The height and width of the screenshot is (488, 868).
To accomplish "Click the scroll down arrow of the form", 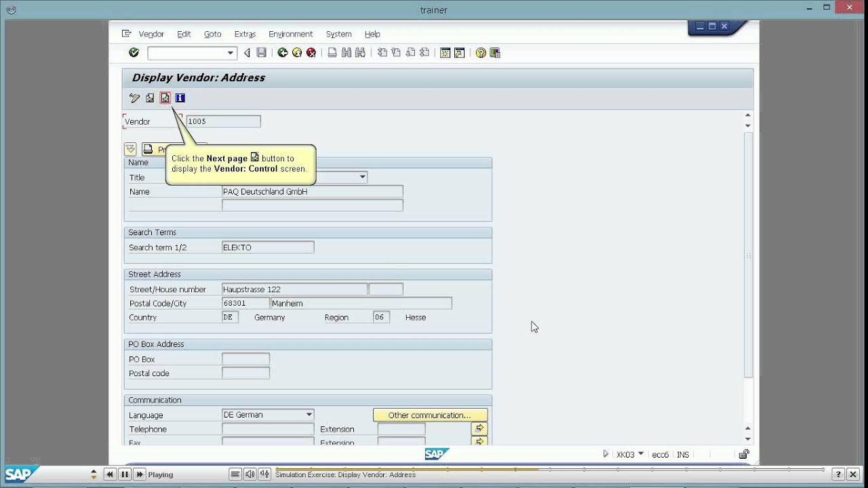I will coord(748,439).
